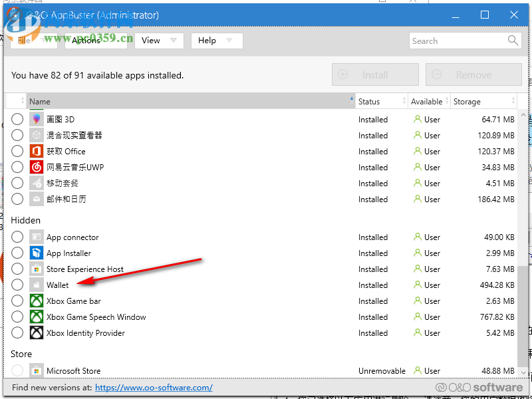Click the Xbox Identity Provider icon
The width and height of the screenshot is (532, 399).
pos(36,332)
